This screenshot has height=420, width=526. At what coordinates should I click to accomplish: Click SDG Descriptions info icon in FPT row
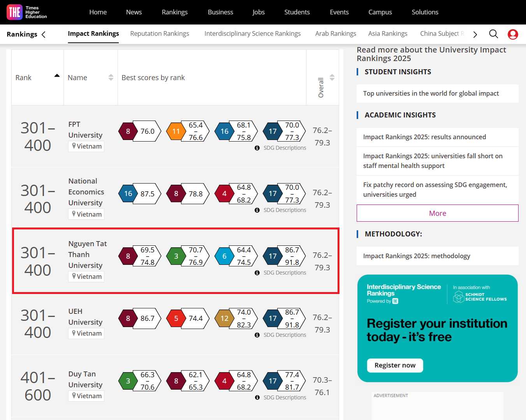coord(257,148)
